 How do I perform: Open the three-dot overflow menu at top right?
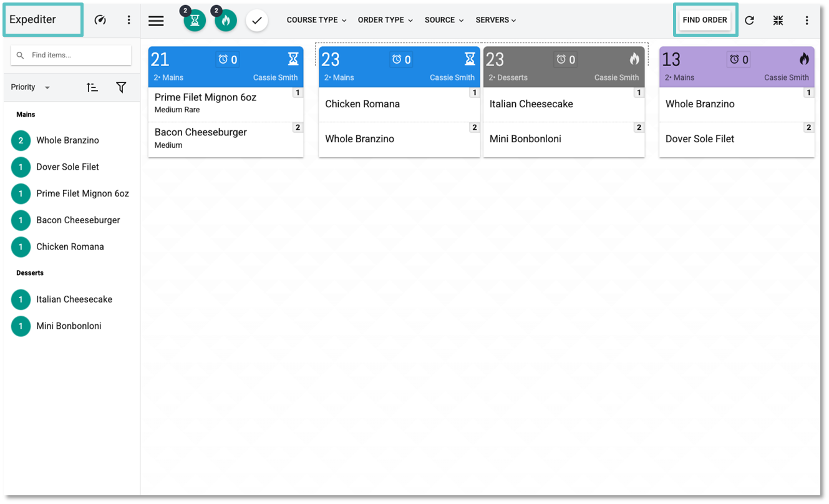(807, 20)
